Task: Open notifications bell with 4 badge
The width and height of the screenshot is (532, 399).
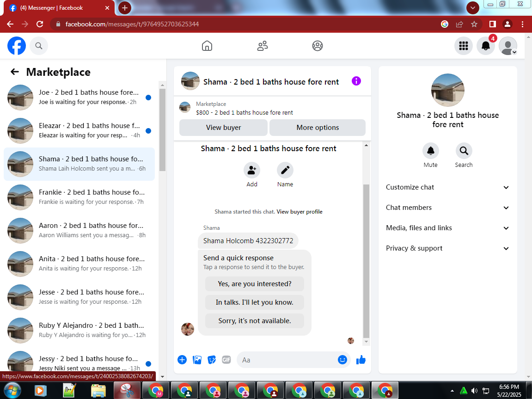Action: point(486,46)
